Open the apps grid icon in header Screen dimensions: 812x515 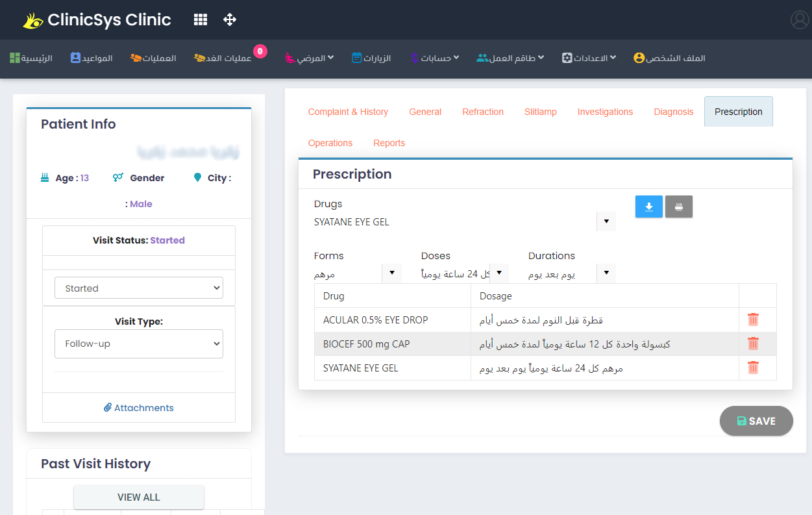pyautogui.click(x=201, y=19)
